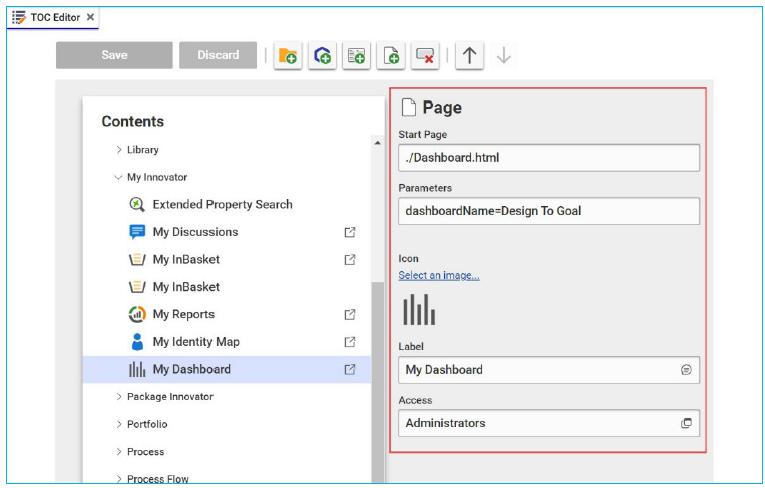The height and width of the screenshot is (488, 765).
Task: Click the Select an image link
Action: tap(438, 275)
